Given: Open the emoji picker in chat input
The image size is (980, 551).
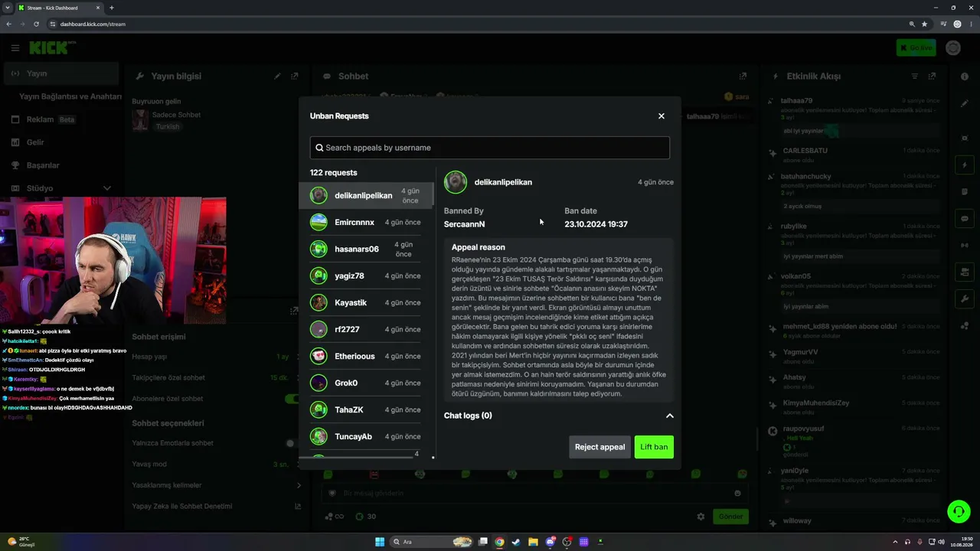Looking at the screenshot, I should point(737,494).
